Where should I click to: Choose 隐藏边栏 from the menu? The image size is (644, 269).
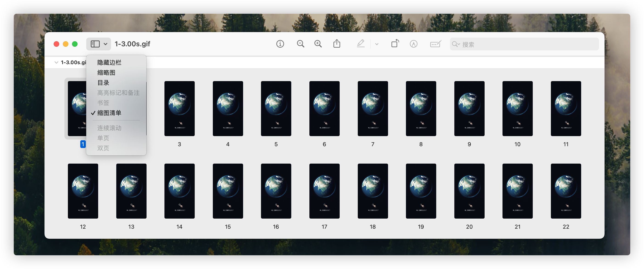click(109, 63)
